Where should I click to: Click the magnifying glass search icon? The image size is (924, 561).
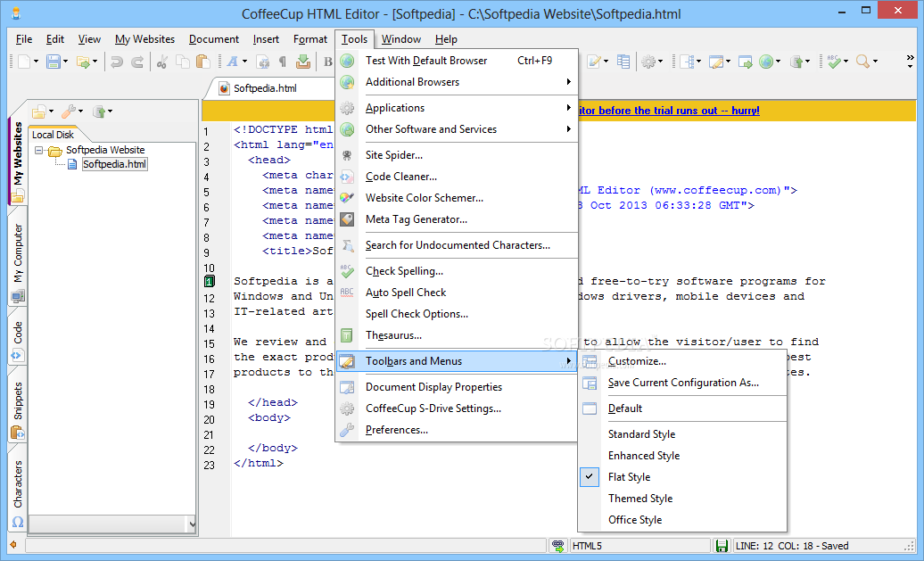tap(862, 62)
